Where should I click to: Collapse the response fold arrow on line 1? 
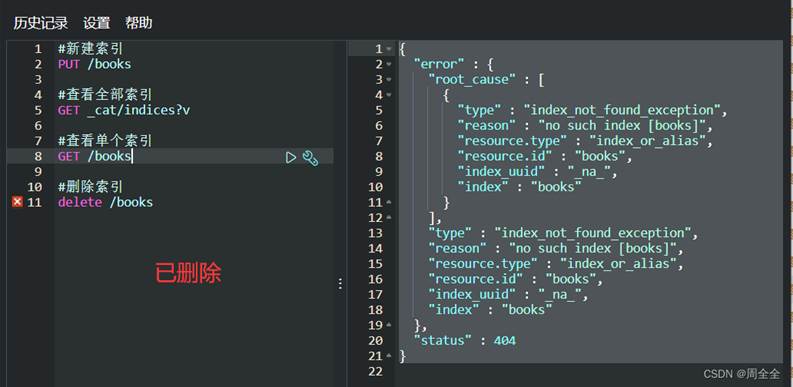tap(389, 49)
